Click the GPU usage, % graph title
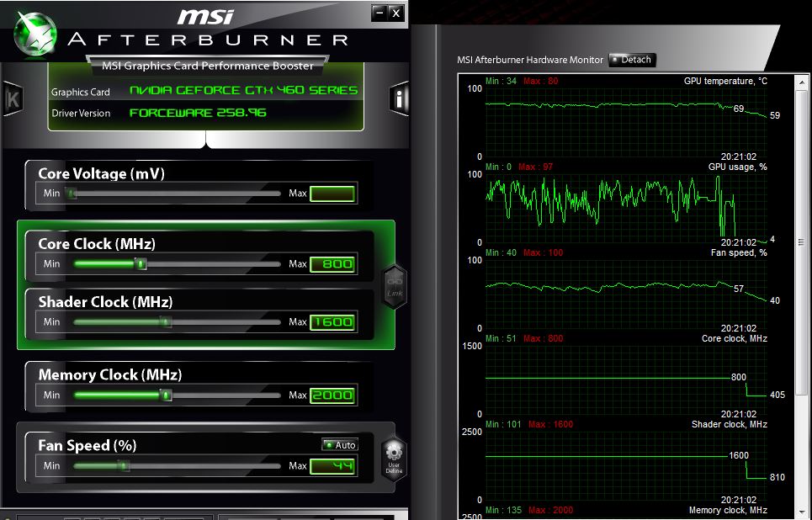 (737, 167)
